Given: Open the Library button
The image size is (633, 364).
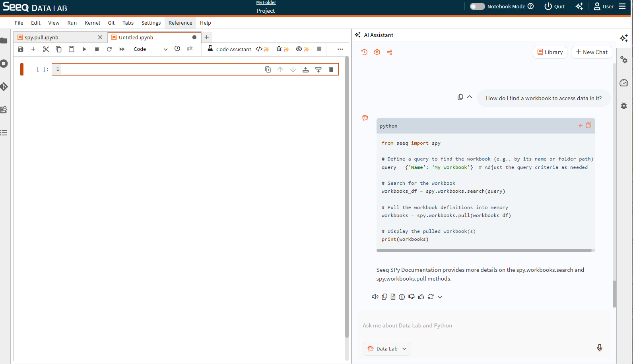Looking at the screenshot, I should tap(550, 52).
